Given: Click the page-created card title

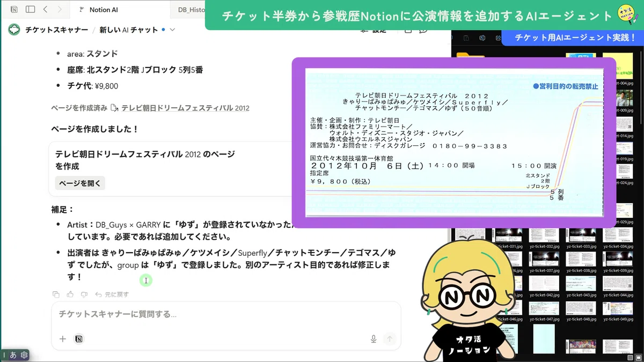Looking at the screenshot, I should pyautogui.click(x=145, y=160).
